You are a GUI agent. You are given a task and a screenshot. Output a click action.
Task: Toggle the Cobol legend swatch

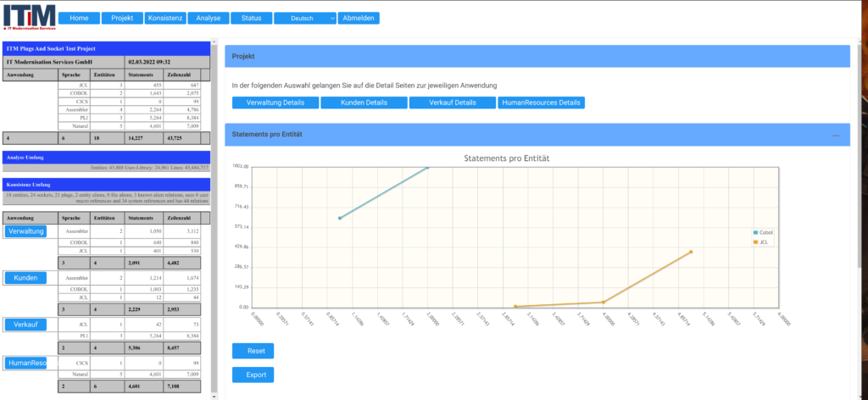(755, 232)
